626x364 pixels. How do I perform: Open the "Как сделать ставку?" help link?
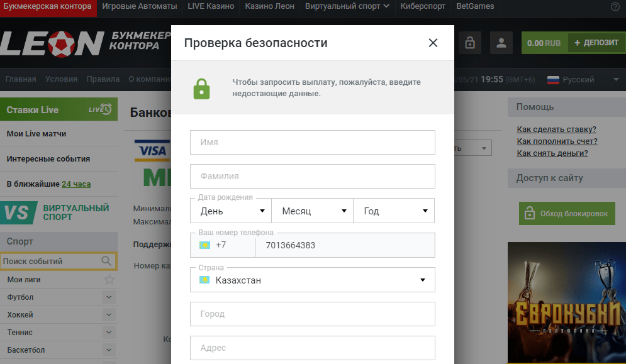(x=556, y=128)
